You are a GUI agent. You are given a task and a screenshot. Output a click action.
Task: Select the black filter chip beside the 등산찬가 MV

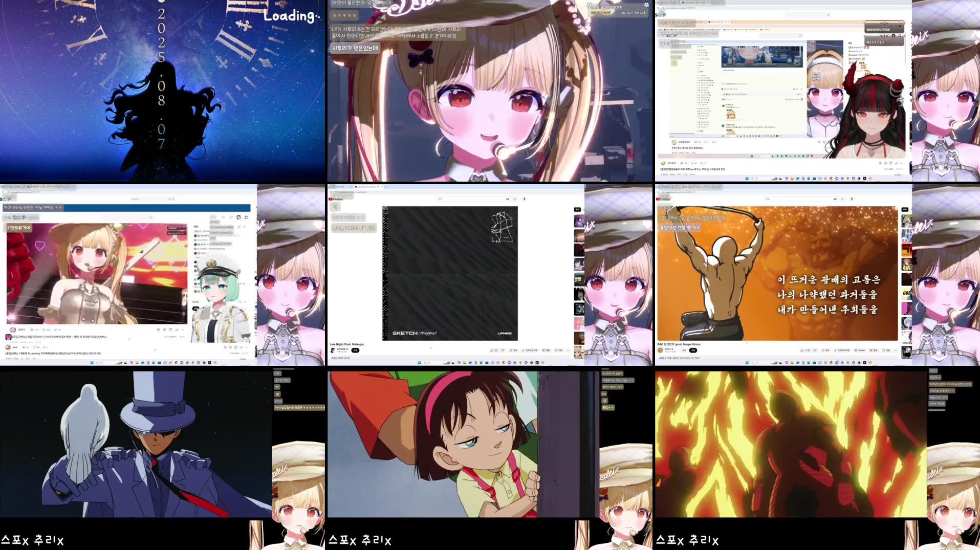tap(905, 209)
